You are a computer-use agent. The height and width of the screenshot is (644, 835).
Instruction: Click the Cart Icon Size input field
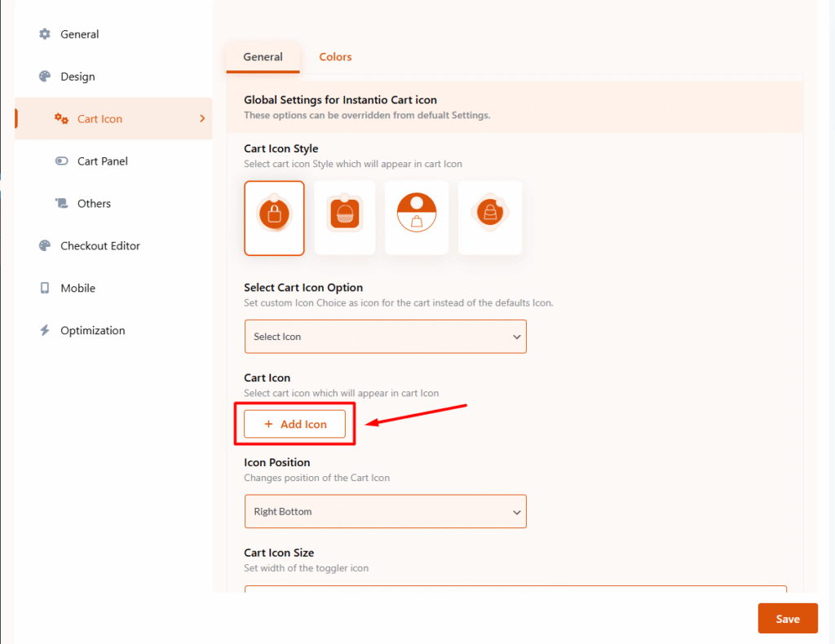(x=515, y=589)
